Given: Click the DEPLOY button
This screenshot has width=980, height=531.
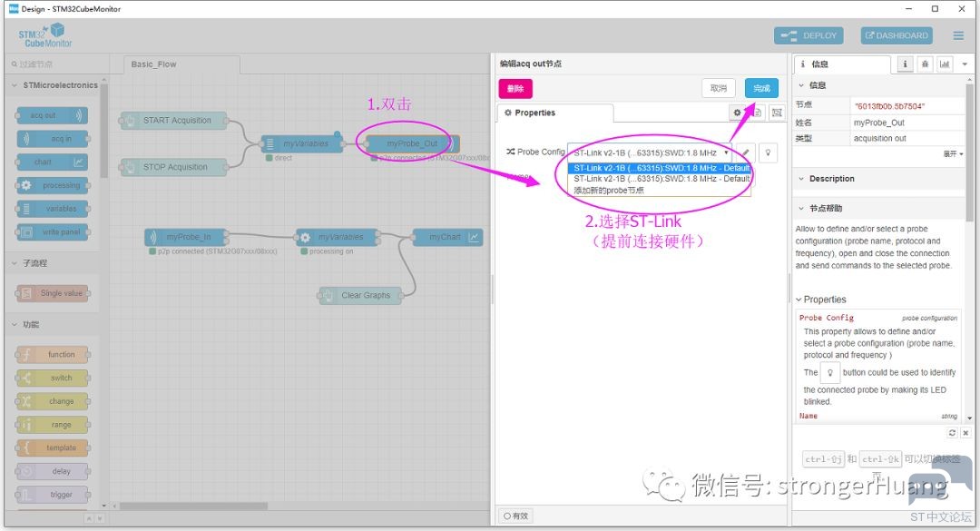Looking at the screenshot, I should pyautogui.click(x=808, y=35).
